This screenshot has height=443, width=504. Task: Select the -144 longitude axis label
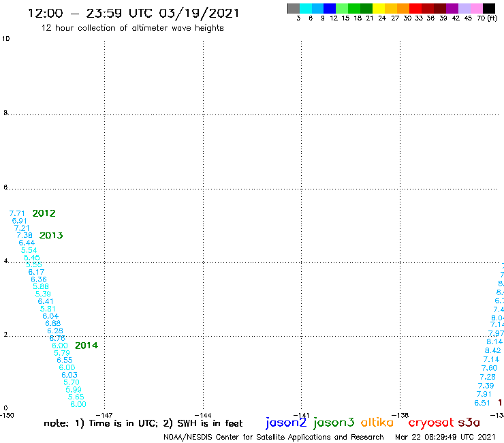203,416
